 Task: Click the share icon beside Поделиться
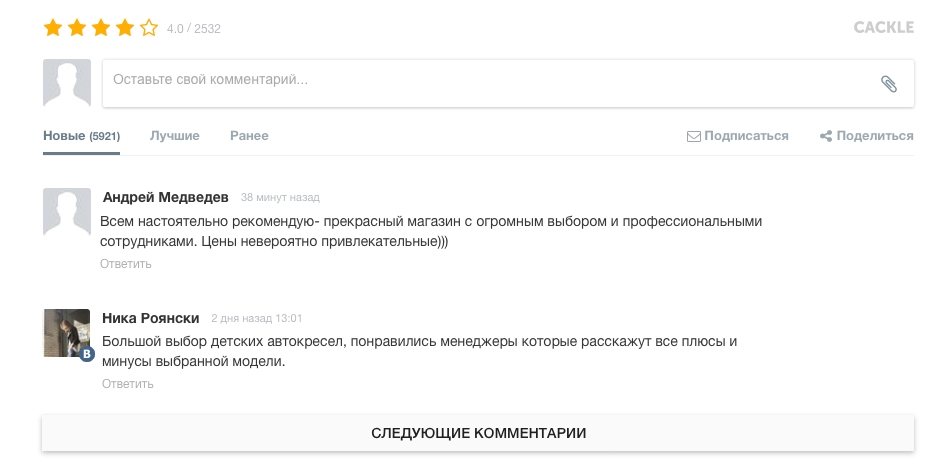pos(826,136)
